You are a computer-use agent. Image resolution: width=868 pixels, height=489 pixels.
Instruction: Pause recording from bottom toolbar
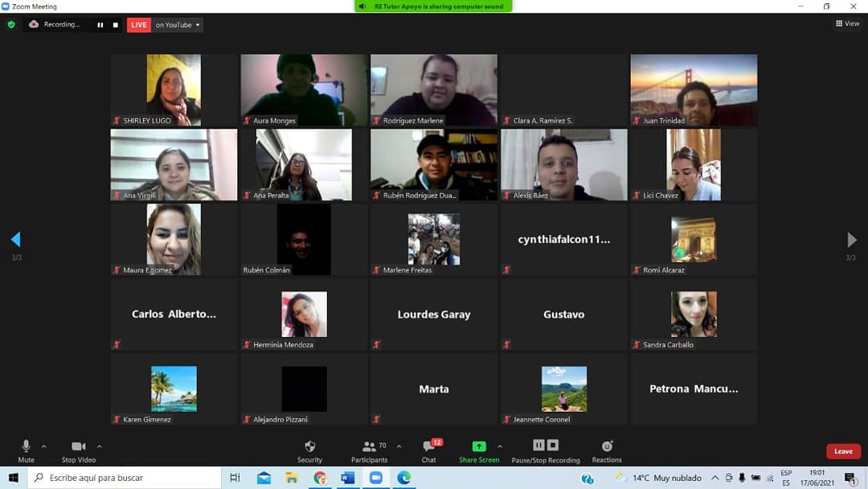pyautogui.click(x=538, y=446)
